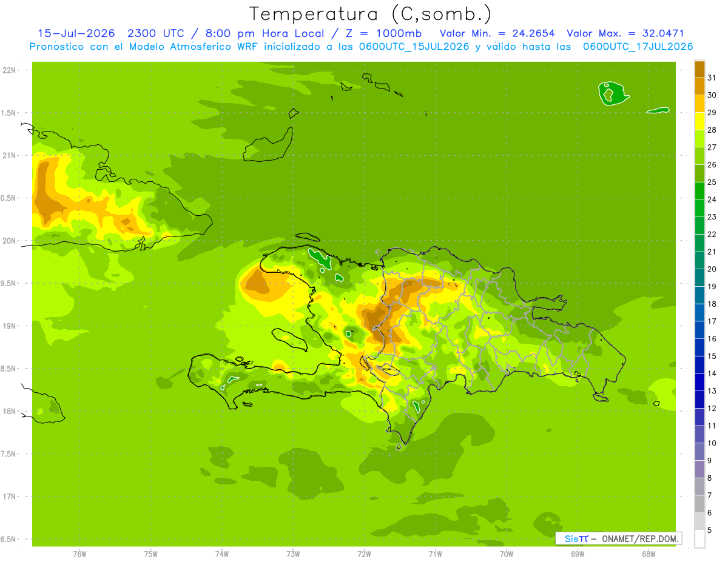Click the "22N" latitude tick label
Image resolution: width=728 pixels, height=562 pixels.
tap(9, 70)
